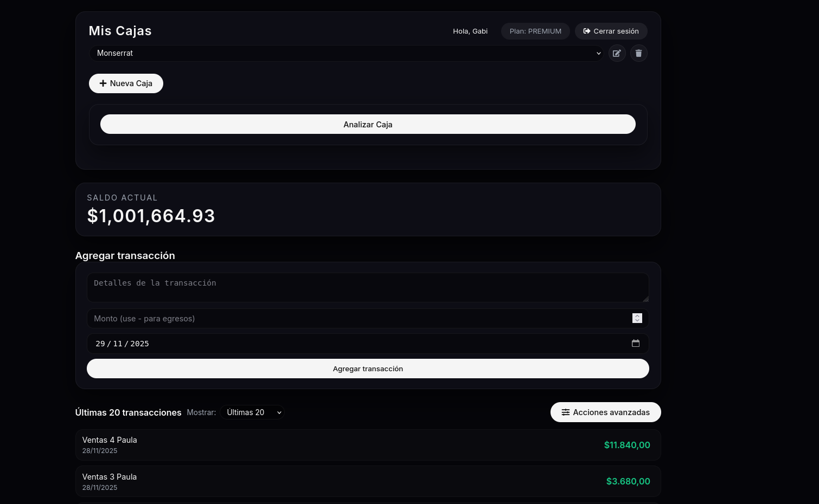Click the $3.680,00 transaction amount

(628, 481)
